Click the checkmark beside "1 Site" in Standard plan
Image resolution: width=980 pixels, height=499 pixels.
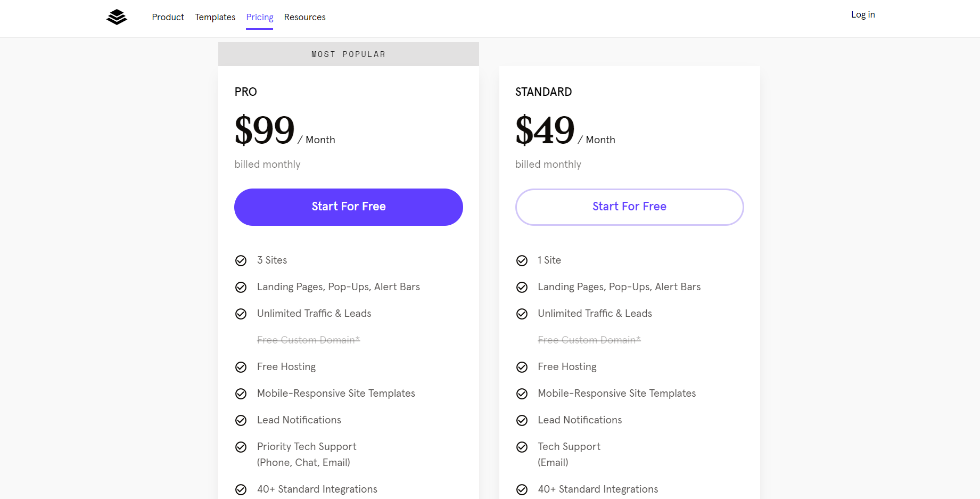click(522, 260)
